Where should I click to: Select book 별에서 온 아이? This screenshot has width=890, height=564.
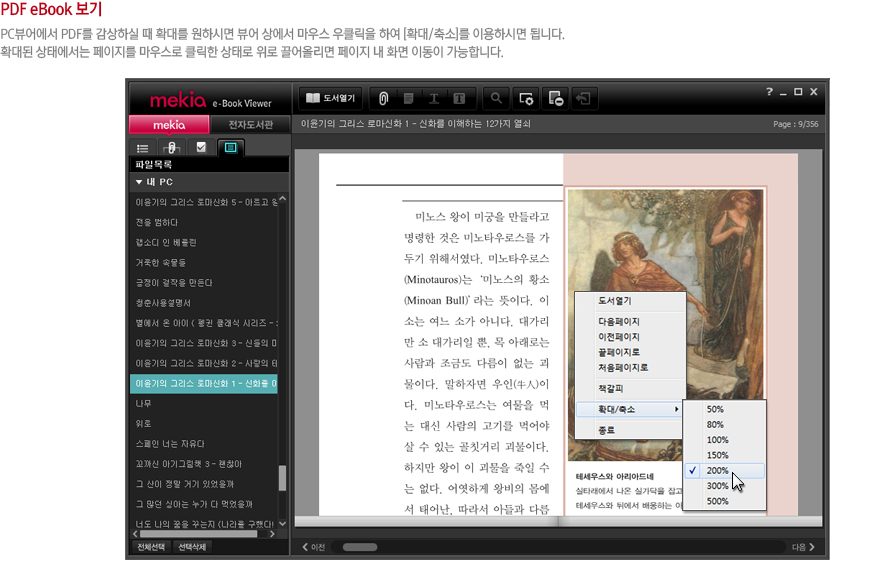[204, 323]
